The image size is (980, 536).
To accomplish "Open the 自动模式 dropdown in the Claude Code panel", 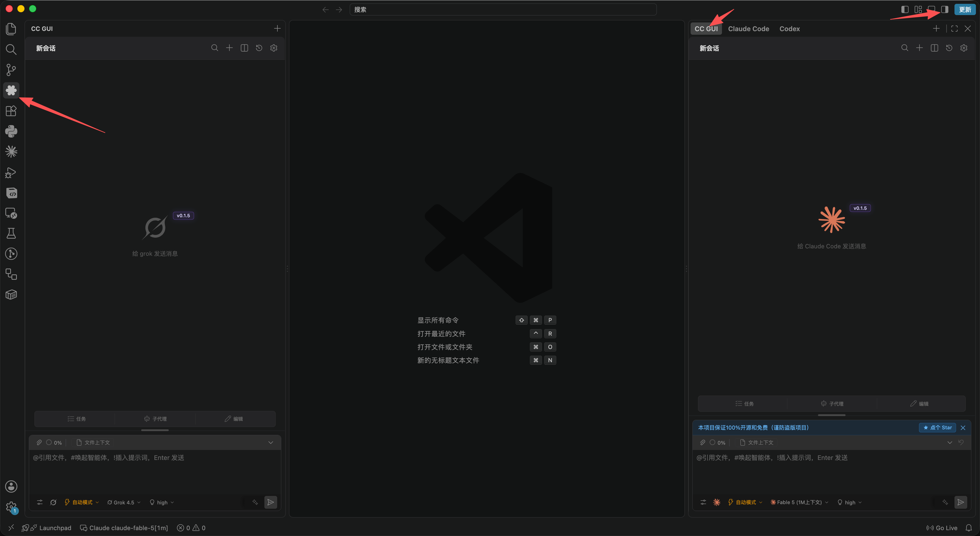I will pyautogui.click(x=745, y=502).
